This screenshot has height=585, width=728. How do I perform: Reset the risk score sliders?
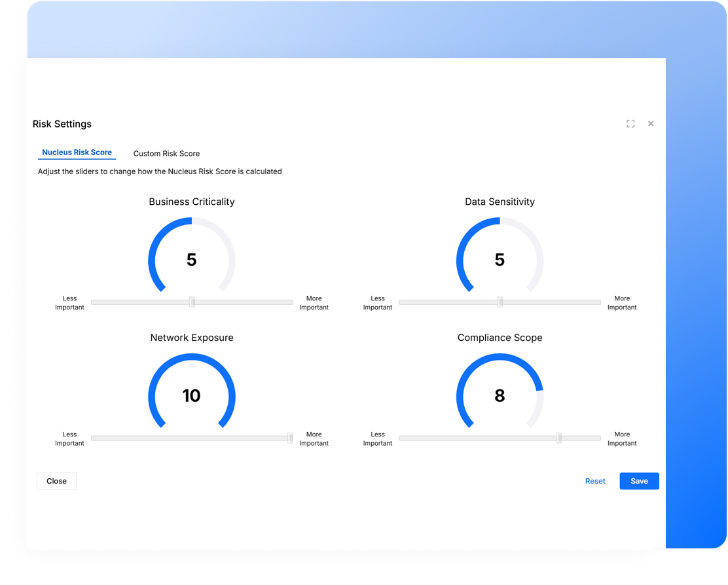(x=595, y=481)
